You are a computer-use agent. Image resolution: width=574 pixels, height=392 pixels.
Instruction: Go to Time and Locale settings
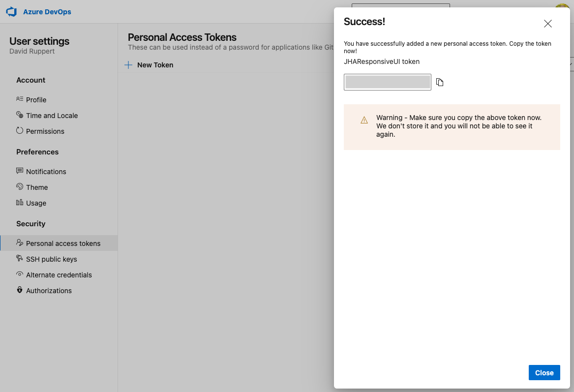tap(52, 116)
